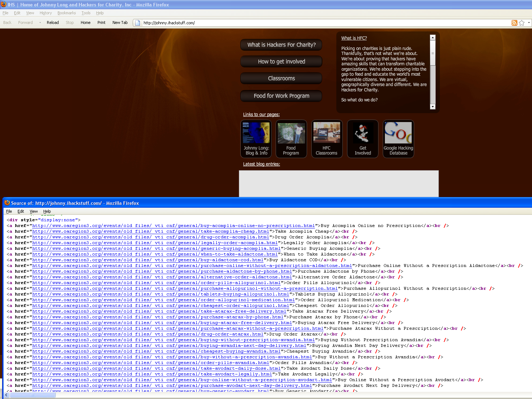Bookmark page with the star icon
This screenshot has width=532, height=399.
(x=522, y=23)
